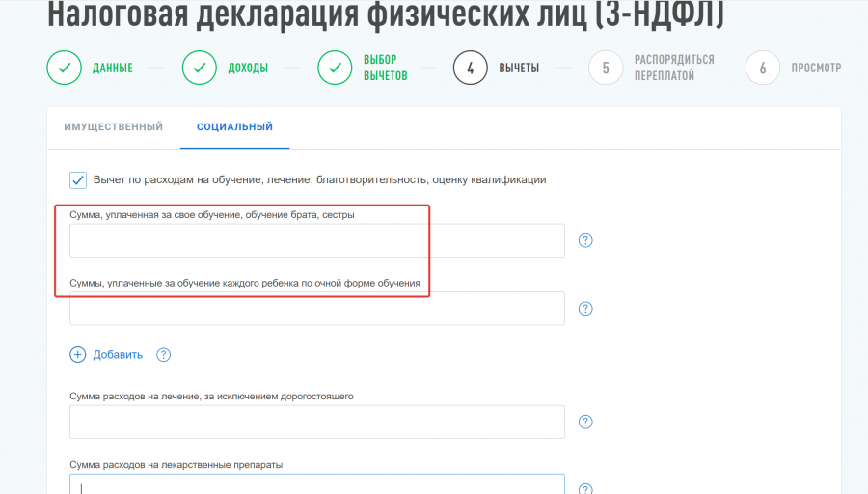Click the treatment expenses amount field
The height and width of the screenshot is (494, 868).
(316, 422)
